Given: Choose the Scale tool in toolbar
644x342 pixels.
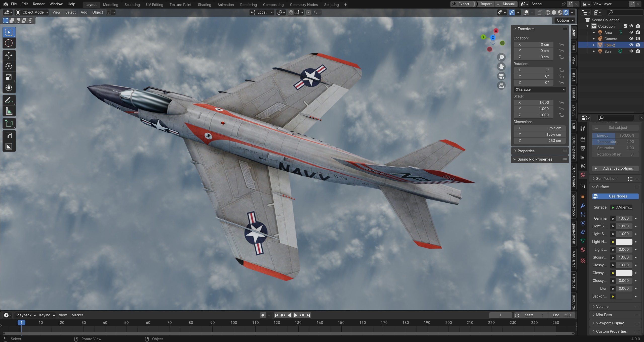Looking at the screenshot, I should (x=9, y=77).
